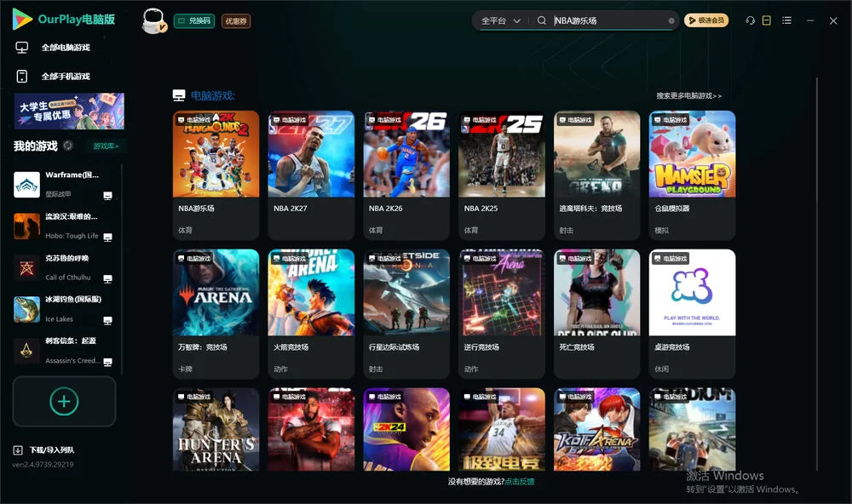Click the monitor icon beside 电脑游戏: heading
Viewport: 852px width, 504px height.
tap(179, 95)
